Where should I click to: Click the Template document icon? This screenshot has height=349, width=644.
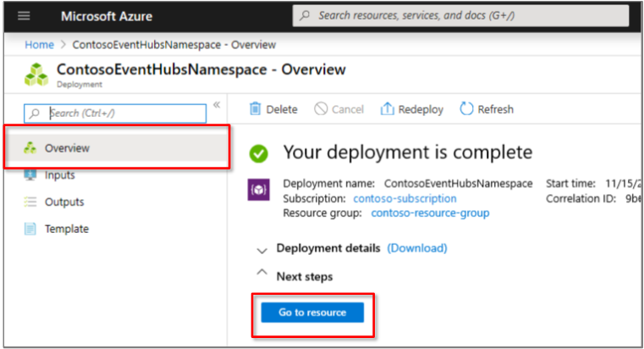(x=30, y=229)
